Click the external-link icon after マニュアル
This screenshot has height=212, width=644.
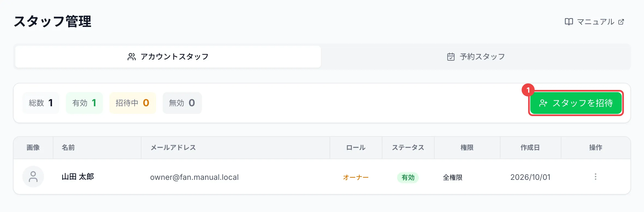[621, 22]
